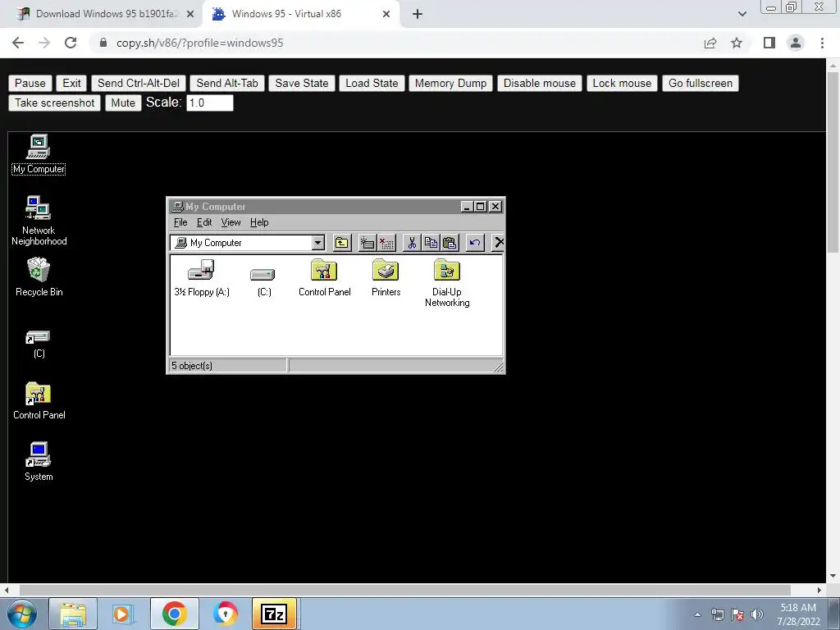Open the 7z app taskbar icon
Viewport: 840px width, 630px height.
coord(274,614)
